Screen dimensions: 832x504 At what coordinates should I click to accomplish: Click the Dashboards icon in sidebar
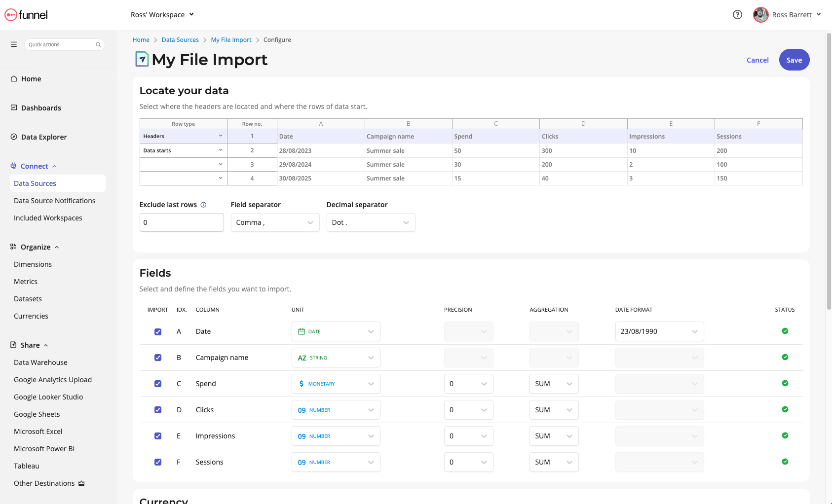(14, 108)
